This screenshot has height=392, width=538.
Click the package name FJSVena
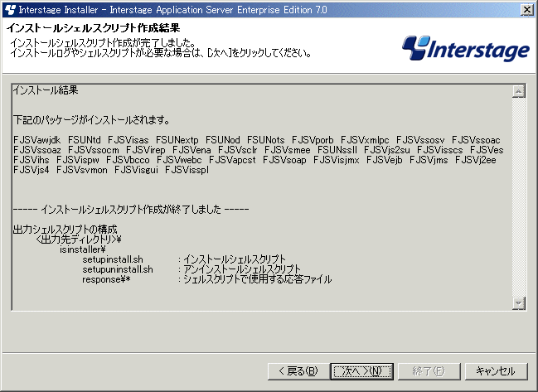click(191, 150)
